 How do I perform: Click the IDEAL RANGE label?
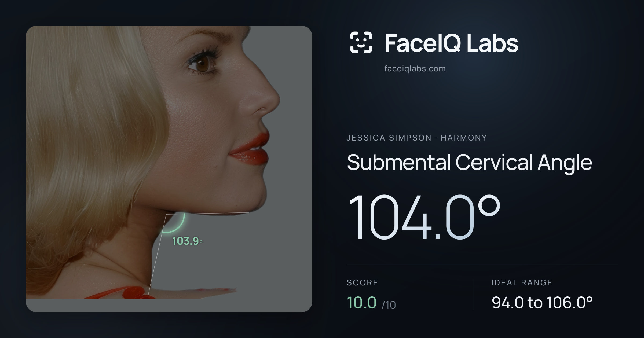(x=522, y=282)
